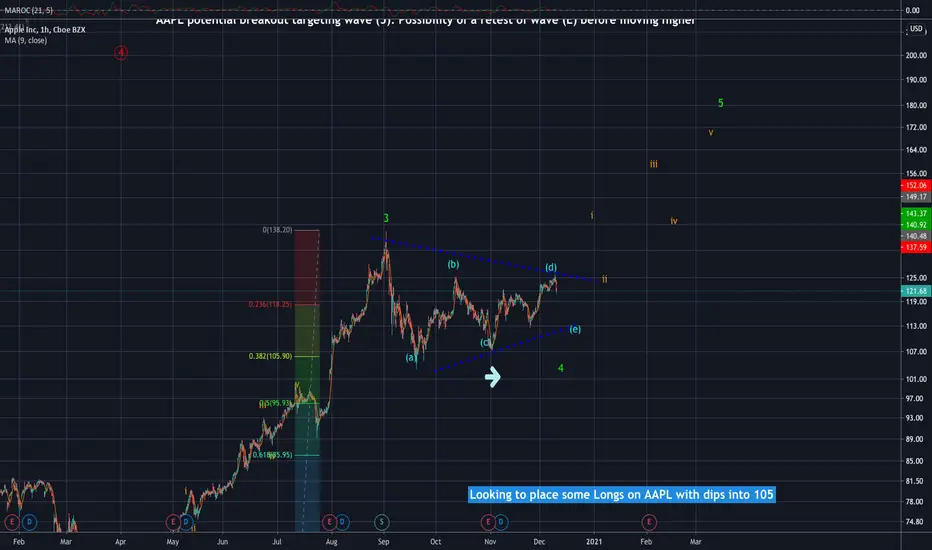Screen dimensions: 932x550
Task: Click the Dec label on time axis
Action: 539,542
